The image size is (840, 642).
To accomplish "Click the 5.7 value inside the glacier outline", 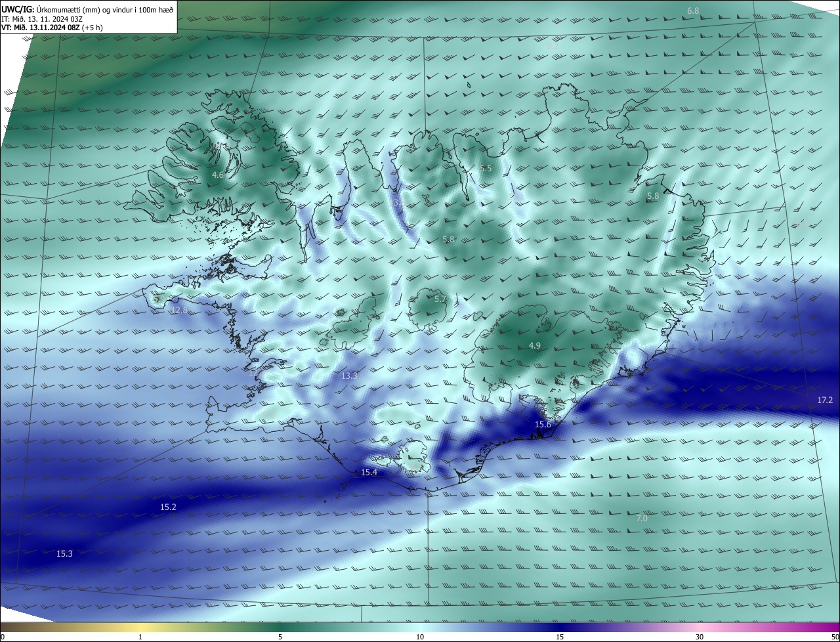I will point(440,299).
